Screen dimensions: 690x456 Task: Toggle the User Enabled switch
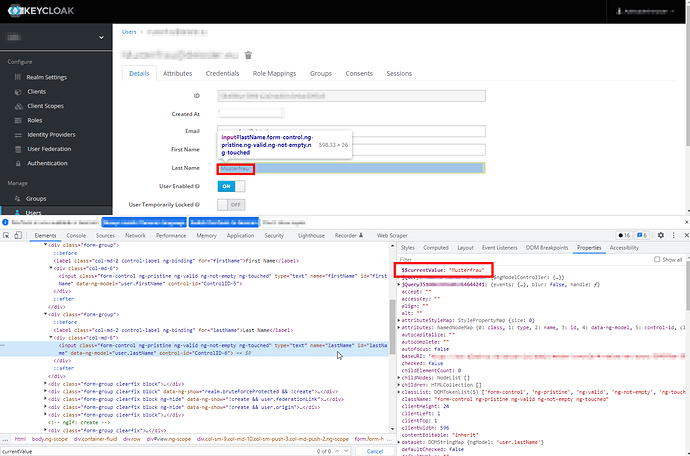pos(230,186)
